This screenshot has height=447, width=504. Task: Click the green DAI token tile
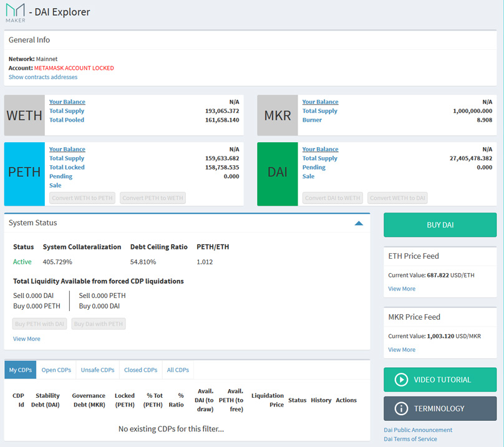(x=278, y=174)
